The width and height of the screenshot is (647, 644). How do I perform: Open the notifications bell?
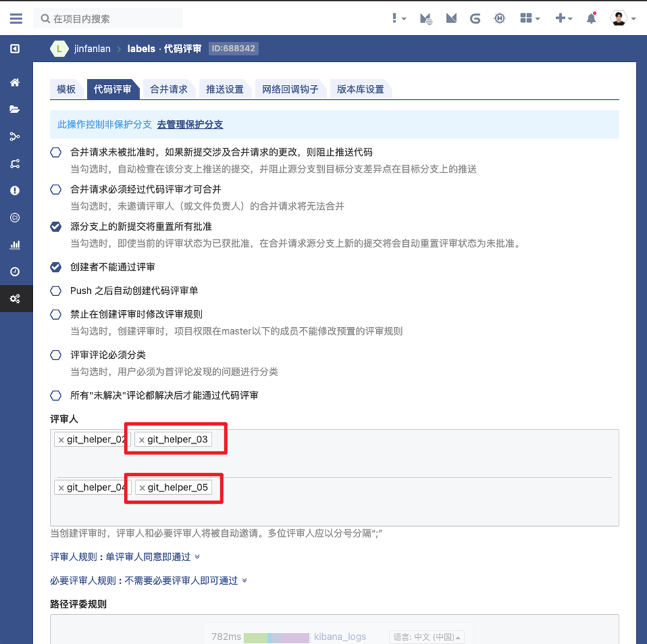pos(591,18)
